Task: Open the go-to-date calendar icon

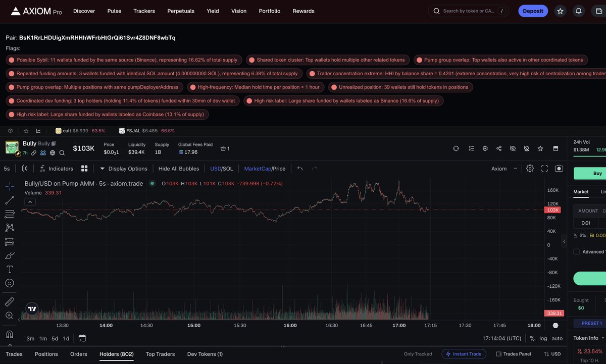Action: 82,338
